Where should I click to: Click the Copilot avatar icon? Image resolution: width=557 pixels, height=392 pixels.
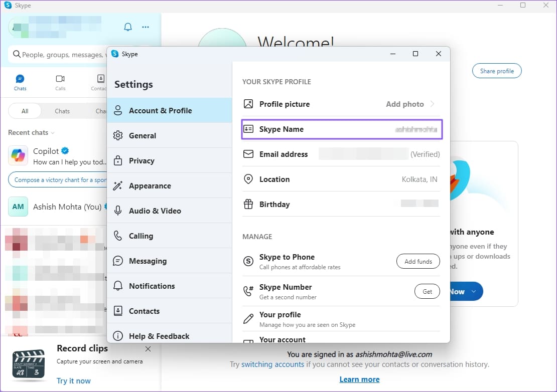coord(18,156)
